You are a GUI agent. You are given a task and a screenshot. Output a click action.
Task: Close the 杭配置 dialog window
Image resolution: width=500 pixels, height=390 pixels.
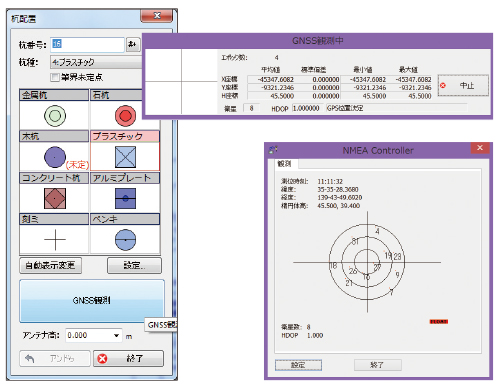point(157,16)
